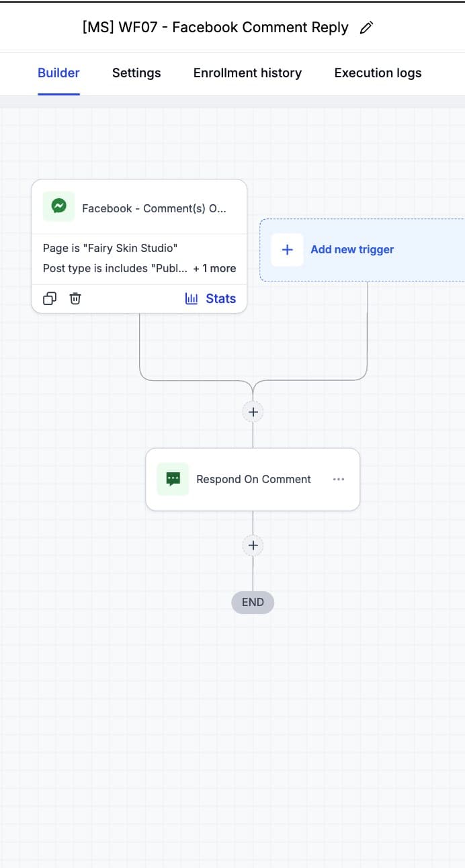Select the Page is "Fairy Skin Studio" filter
The image size is (465, 868).
110,248
